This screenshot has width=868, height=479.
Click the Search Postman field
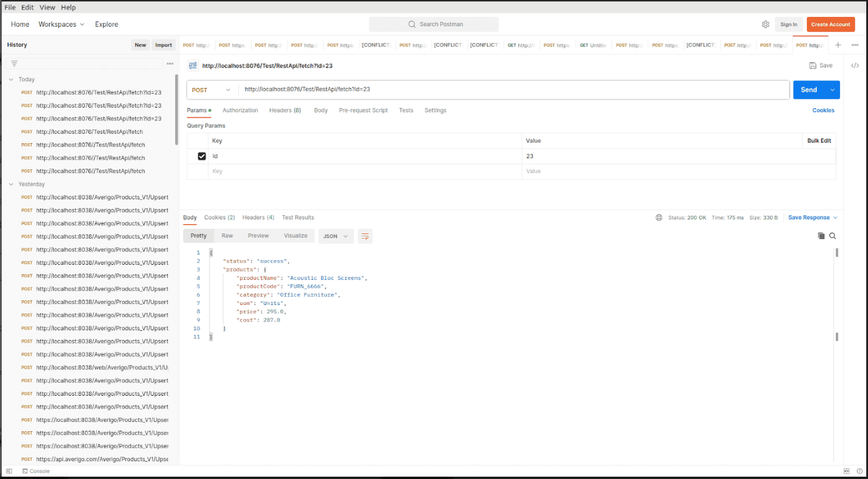(x=434, y=24)
